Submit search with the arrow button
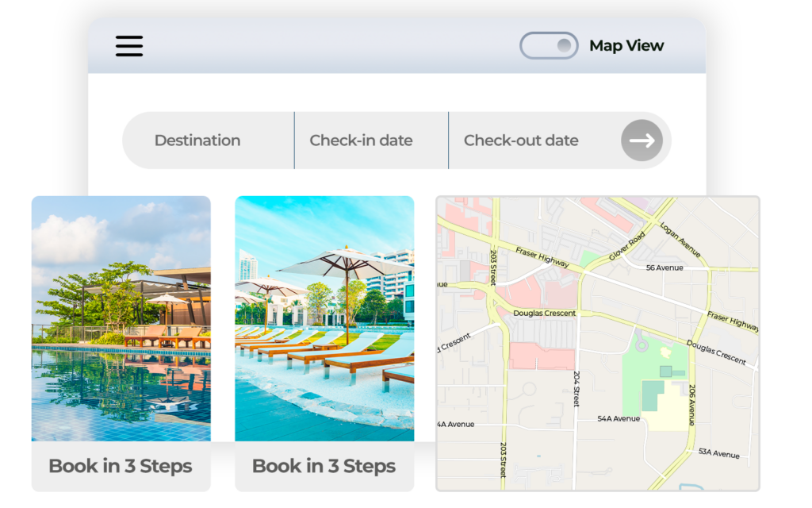 [x=642, y=140]
